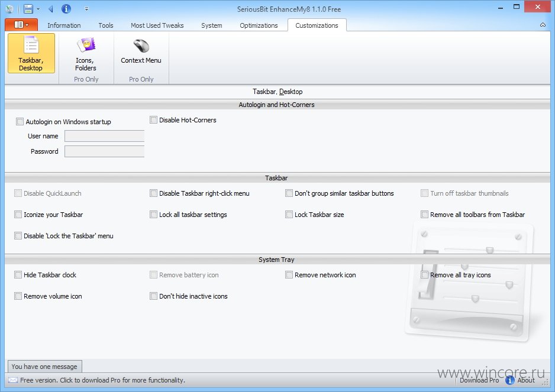Check Remove all toolbars from Taskbar
This screenshot has height=392, width=555.
click(x=424, y=215)
